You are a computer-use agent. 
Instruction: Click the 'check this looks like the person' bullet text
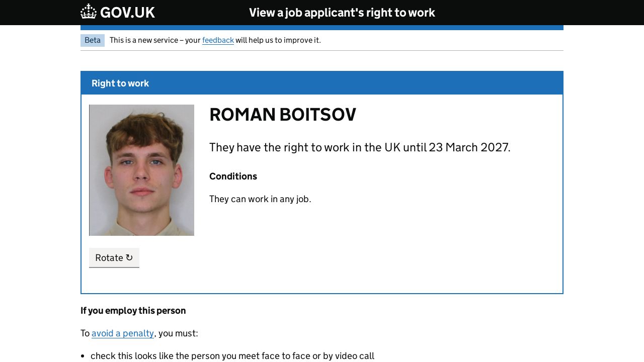(232, 356)
